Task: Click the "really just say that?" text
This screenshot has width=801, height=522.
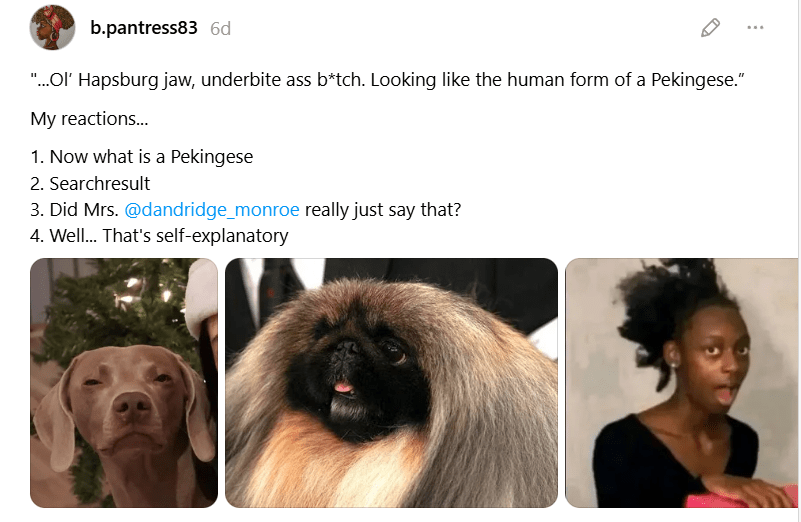Action: 383,209
